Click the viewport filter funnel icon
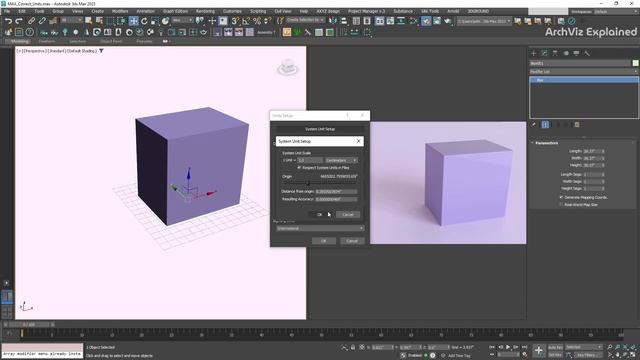640x360 pixels. pos(101,51)
